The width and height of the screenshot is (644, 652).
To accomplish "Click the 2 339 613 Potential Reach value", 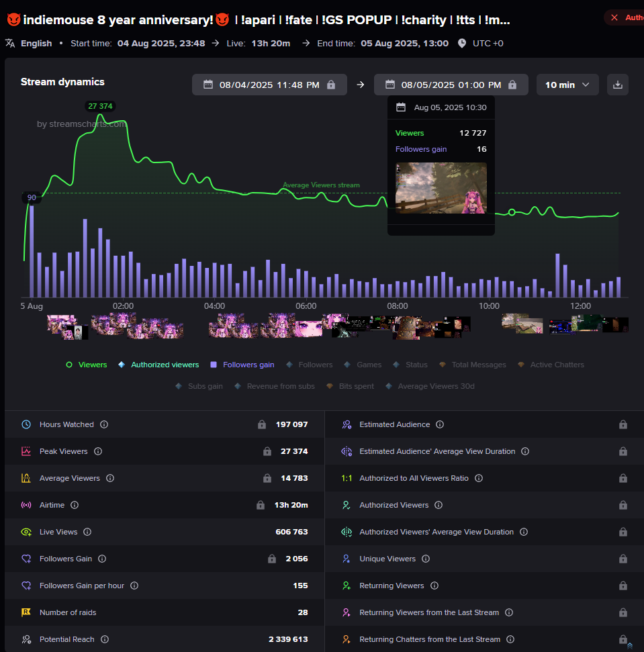I will pyautogui.click(x=288, y=639).
